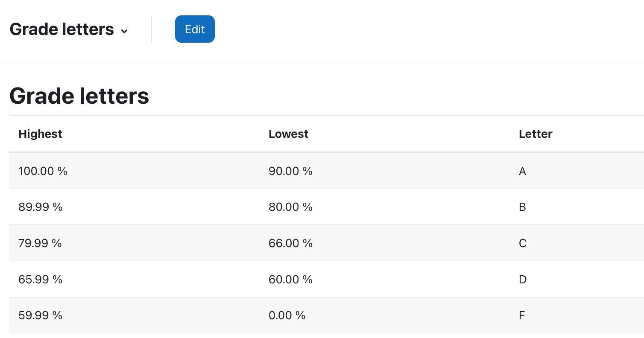644x338 pixels.
Task: Click the 66.00 % lowest value cell
Action: point(290,243)
